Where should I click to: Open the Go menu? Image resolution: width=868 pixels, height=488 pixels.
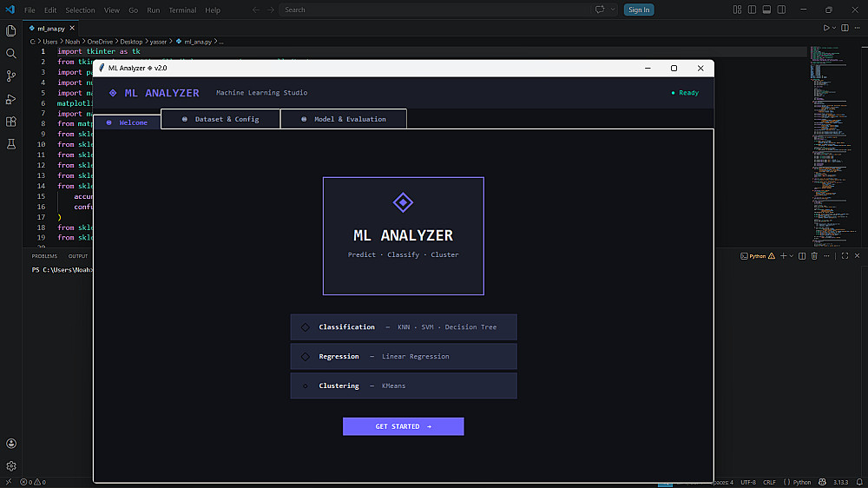[x=134, y=10]
